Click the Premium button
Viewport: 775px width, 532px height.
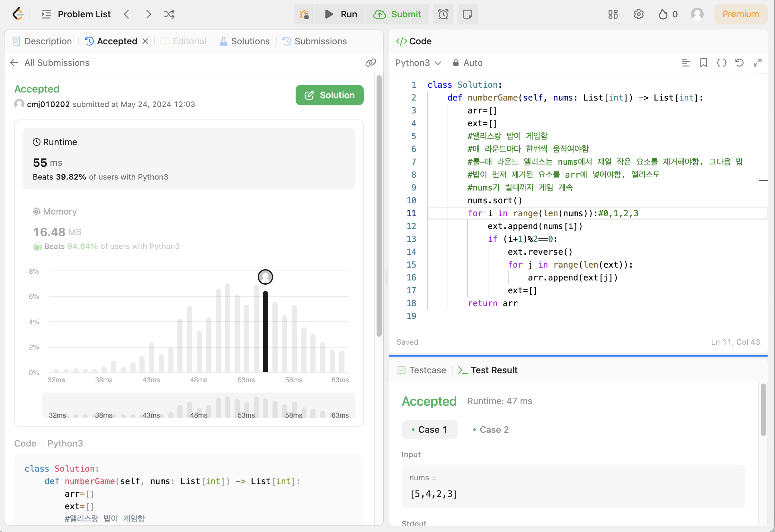click(x=741, y=14)
